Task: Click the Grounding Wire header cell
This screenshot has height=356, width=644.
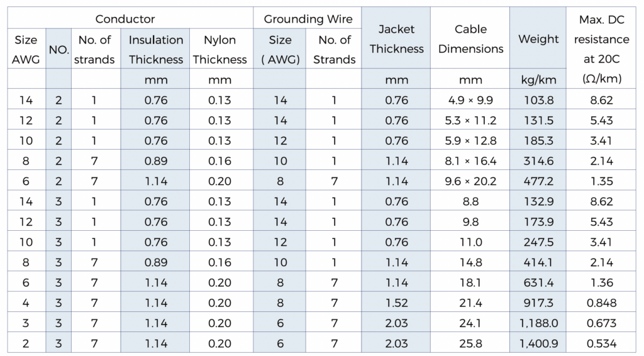Action: click(308, 19)
